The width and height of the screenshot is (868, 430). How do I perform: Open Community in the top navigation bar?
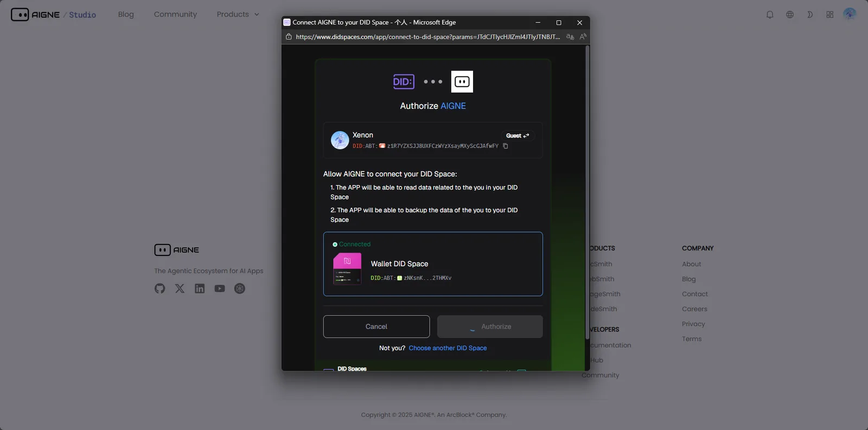[x=175, y=14]
